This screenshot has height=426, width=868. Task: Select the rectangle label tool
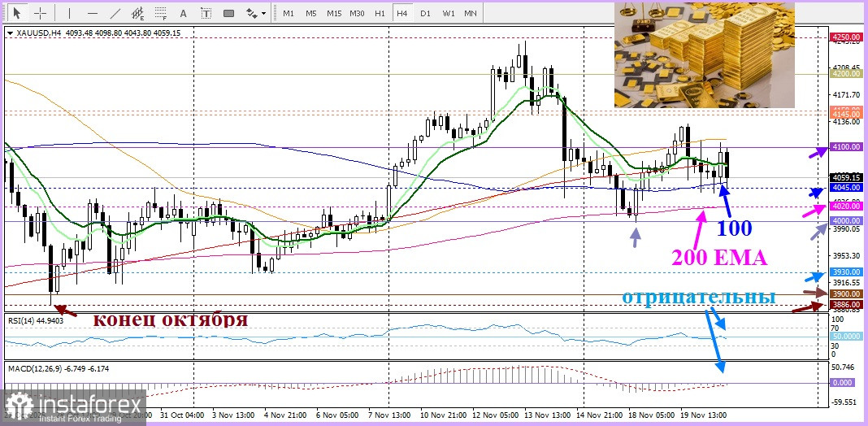pos(228,13)
